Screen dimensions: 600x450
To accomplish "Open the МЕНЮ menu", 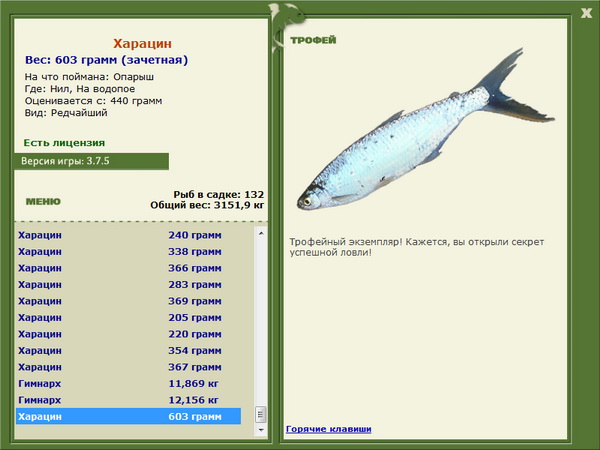I will 43,202.
